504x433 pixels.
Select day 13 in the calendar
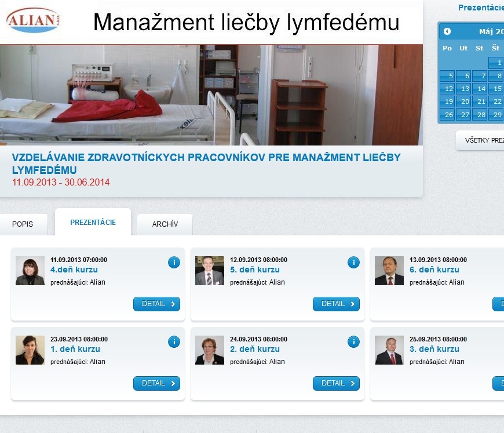pyautogui.click(x=463, y=89)
